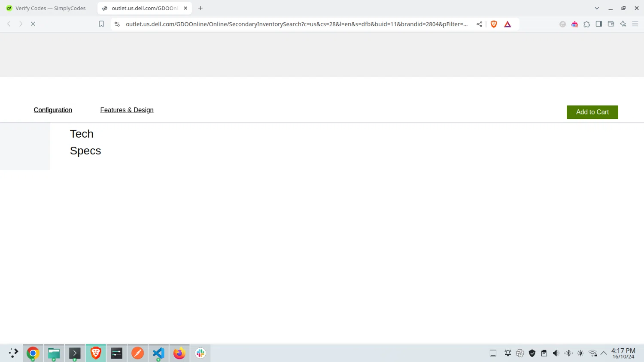Jump to Features & Design section
Viewport: 644px width, 362px height.
click(127, 110)
